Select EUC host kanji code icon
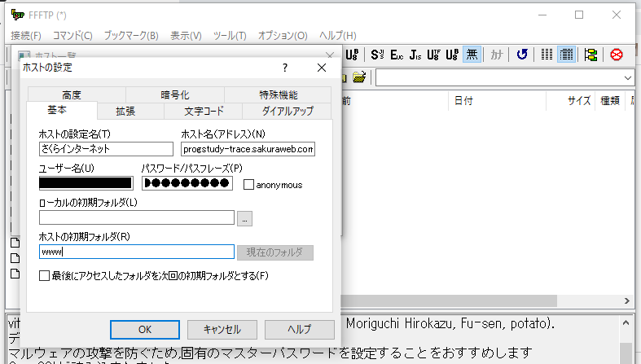Screen dimensions: 641x364 (397, 55)
